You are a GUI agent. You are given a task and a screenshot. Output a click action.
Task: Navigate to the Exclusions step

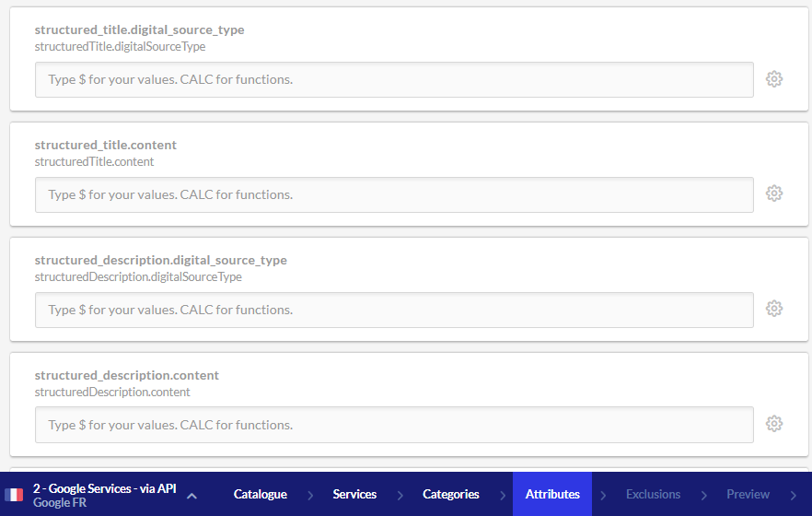(x=653, y=495)
